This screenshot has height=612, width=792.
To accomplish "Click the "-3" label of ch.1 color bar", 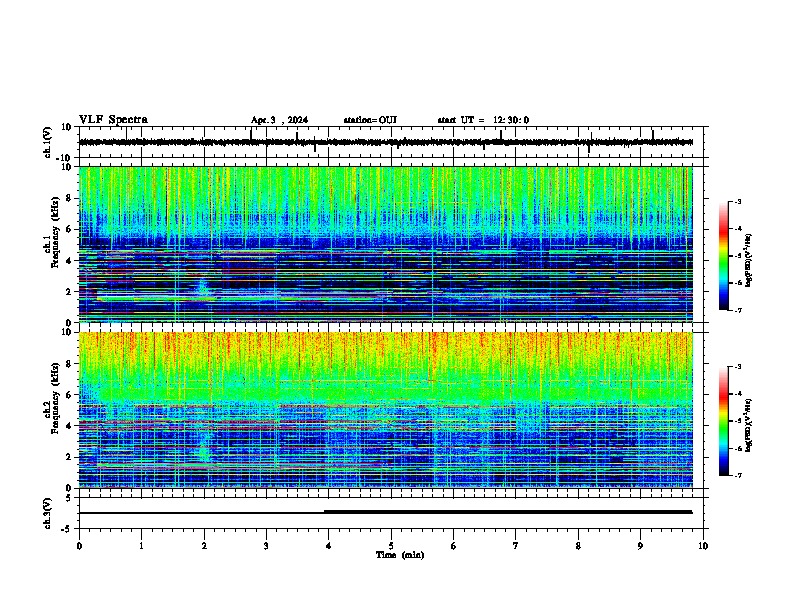I will pos(737,202).
